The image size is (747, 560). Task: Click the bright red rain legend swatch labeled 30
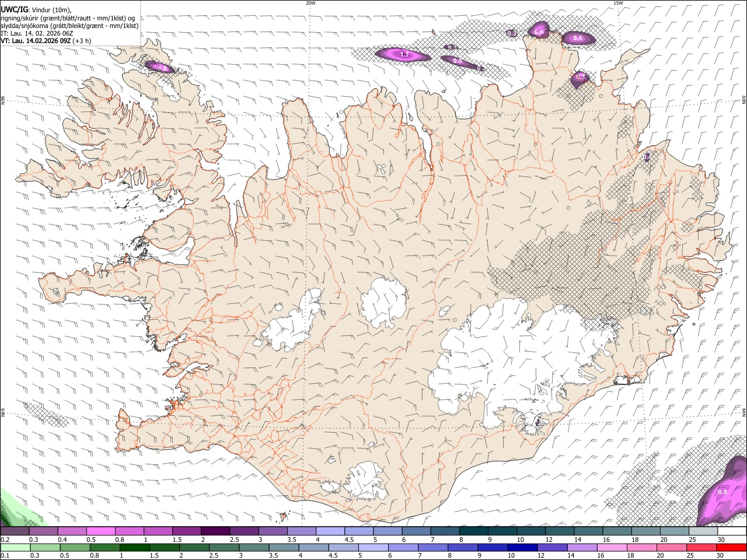(x=731, y=548)
